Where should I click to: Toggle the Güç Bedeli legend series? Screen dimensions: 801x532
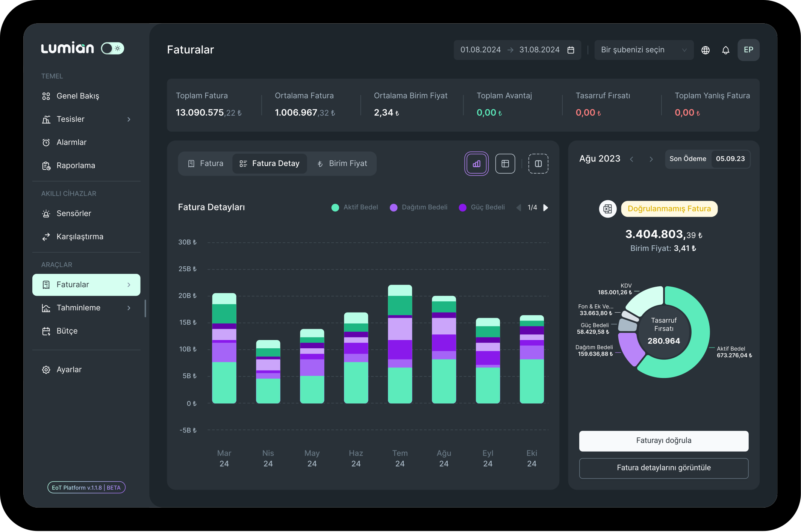point(482,208)
